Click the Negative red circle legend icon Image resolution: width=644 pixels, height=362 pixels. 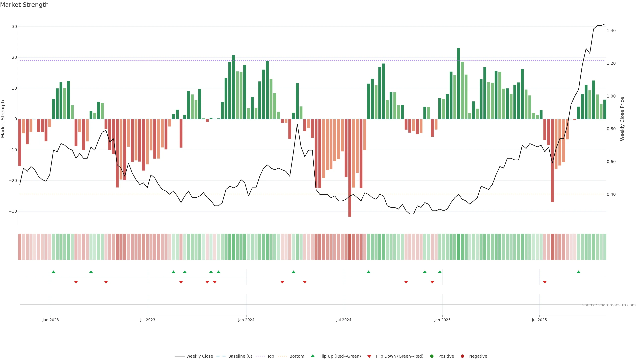coord(462,356)
